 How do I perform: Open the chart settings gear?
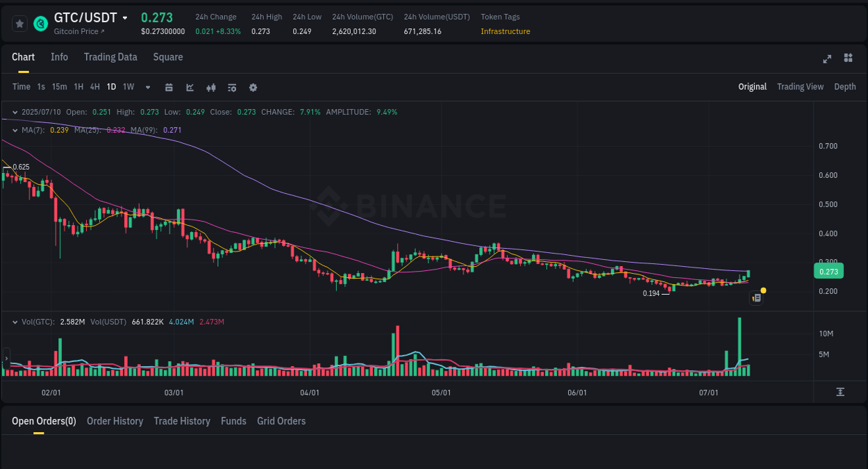pos(253,87)
